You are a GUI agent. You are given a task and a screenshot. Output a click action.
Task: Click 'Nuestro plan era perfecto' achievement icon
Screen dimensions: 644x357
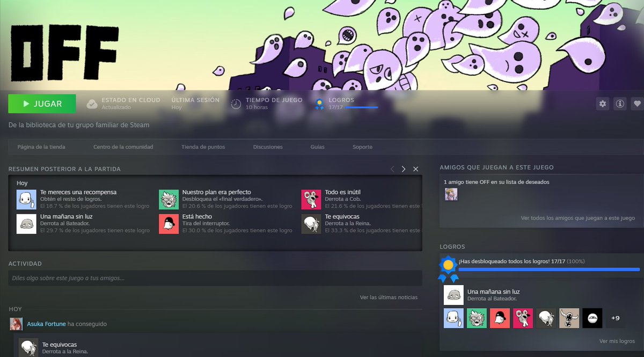[x=169, y=199]
